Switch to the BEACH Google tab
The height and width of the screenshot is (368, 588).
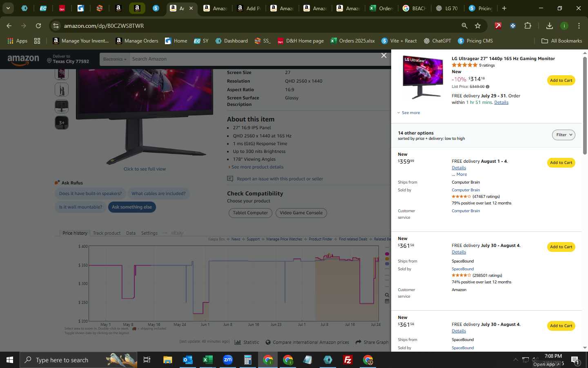pyautogui.click(x=414, y=8)
